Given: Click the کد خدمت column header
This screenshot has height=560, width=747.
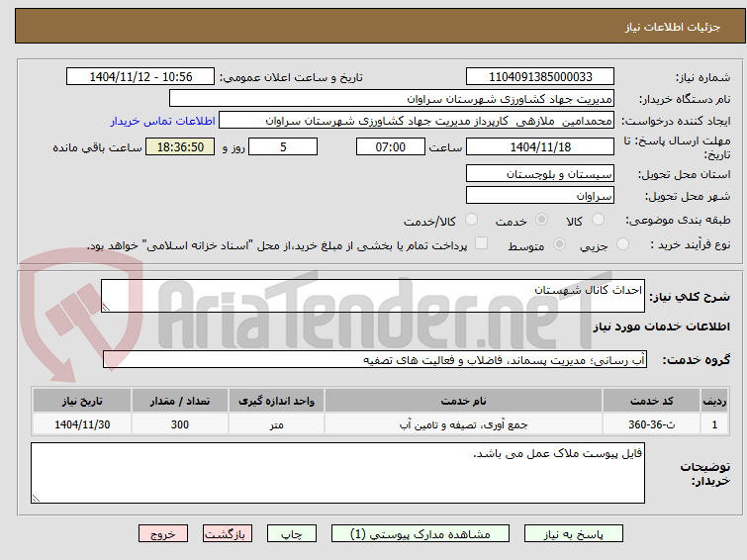Looking at the screenshot, I should point(651,401).
